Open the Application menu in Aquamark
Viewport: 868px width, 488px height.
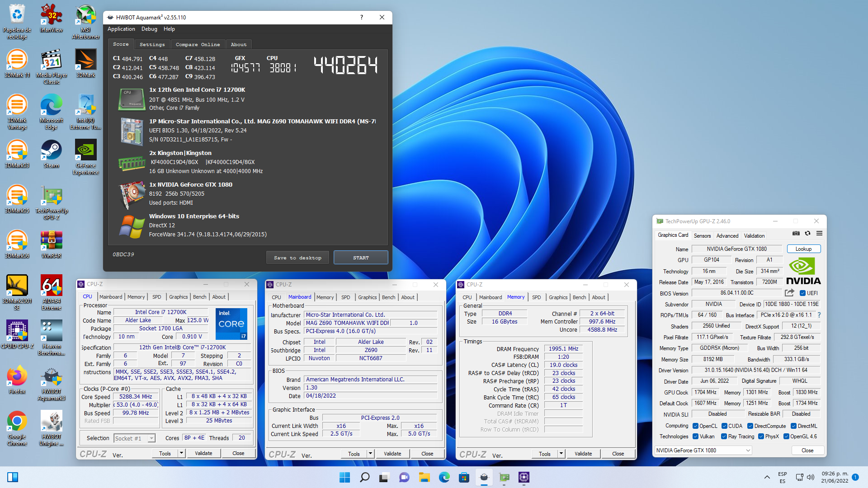click(x=121, y=29)
